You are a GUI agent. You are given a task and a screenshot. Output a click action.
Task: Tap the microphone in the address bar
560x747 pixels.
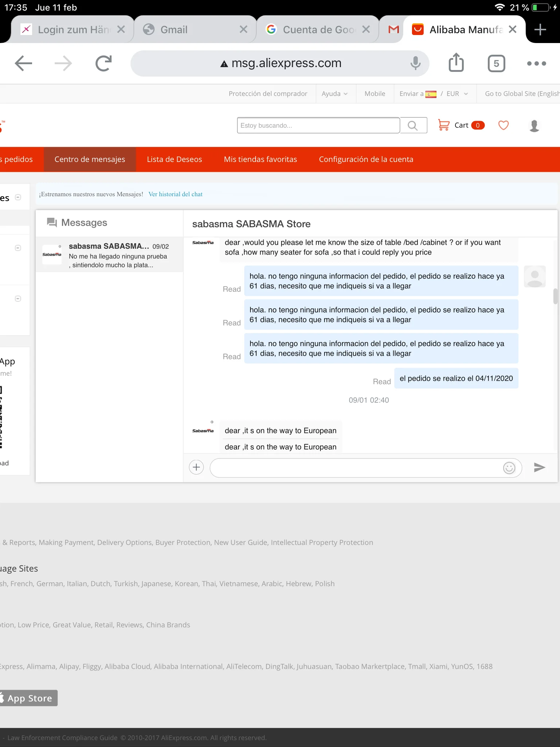[x=415, y=63]
